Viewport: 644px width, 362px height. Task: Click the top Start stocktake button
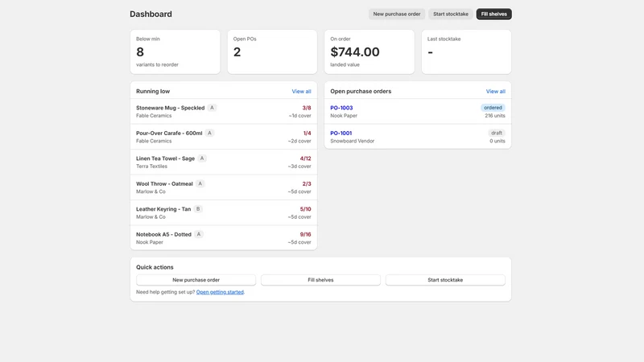pyautogui.click(x=451, y=14)
